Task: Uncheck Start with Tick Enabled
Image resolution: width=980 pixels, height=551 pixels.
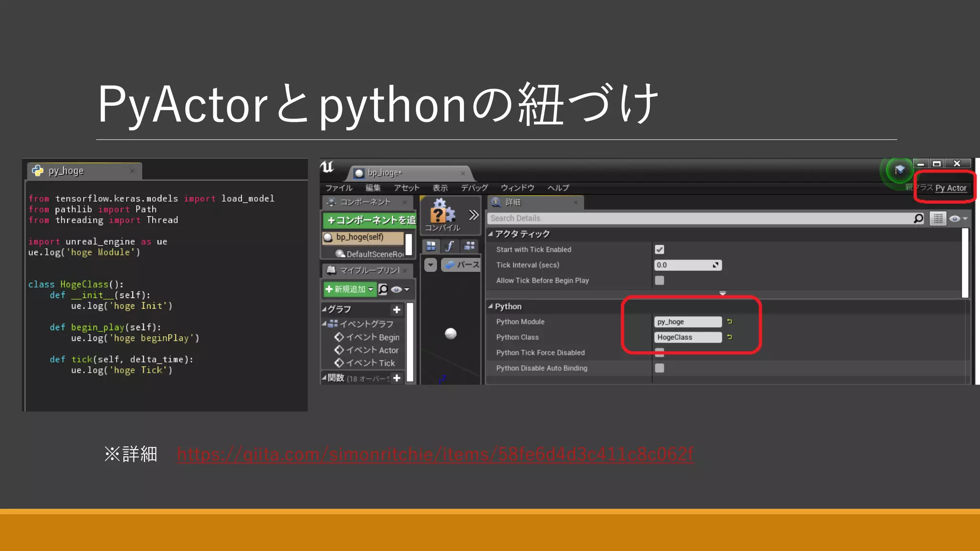Action: (x=659, y=249)
